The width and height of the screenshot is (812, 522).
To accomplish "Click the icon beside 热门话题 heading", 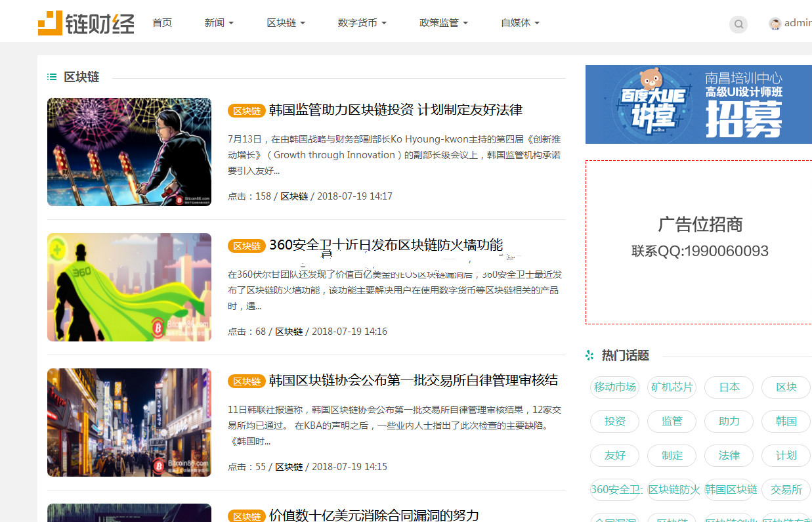I will [x=589, y=355].
